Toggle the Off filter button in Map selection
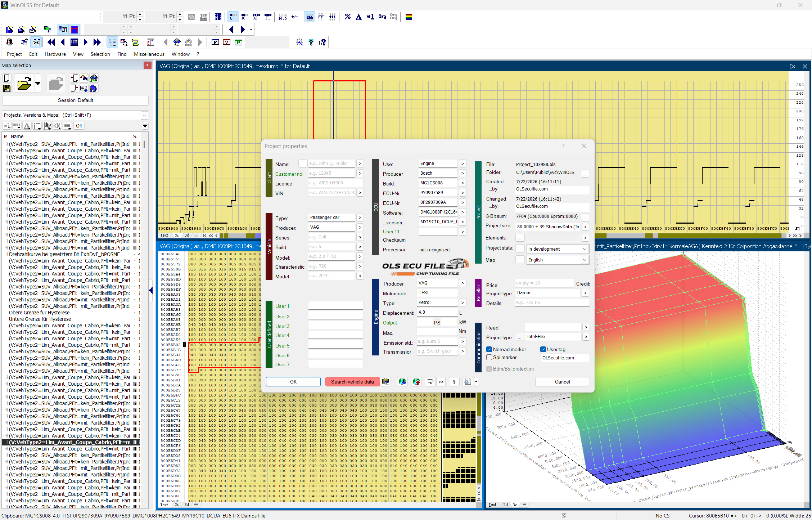Image resolution: width=812 pixels, height=520 pixels. [x=79, y=126]
